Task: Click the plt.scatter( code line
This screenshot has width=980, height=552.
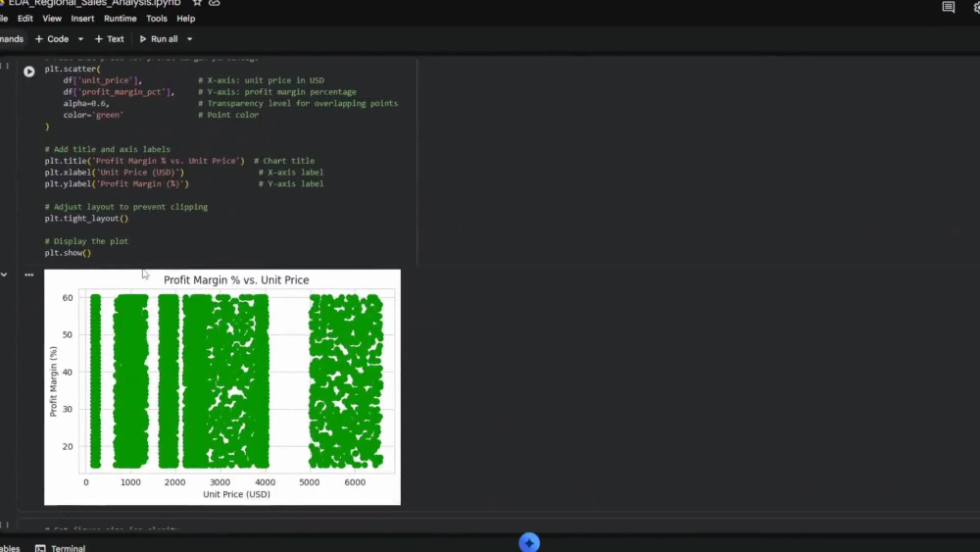Action: (x=73, y=69)
